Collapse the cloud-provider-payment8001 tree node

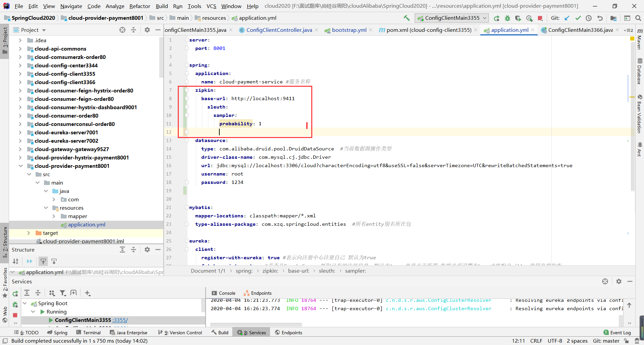pos(20,166)
